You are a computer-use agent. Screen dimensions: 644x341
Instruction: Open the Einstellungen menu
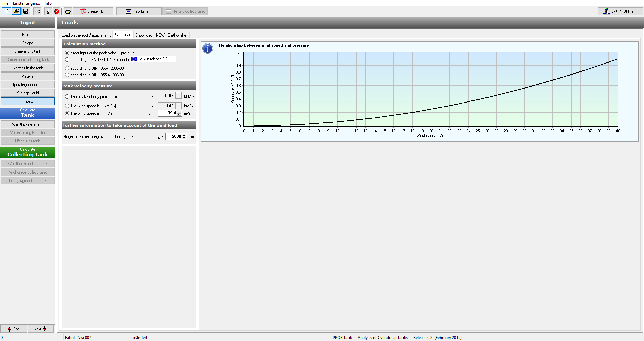tap(26, 3)
